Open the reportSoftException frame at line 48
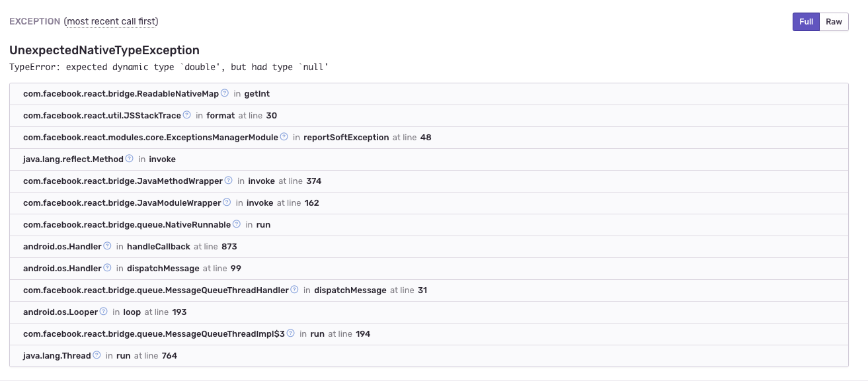This screenshot has width=868, height=391. (429, 138)
